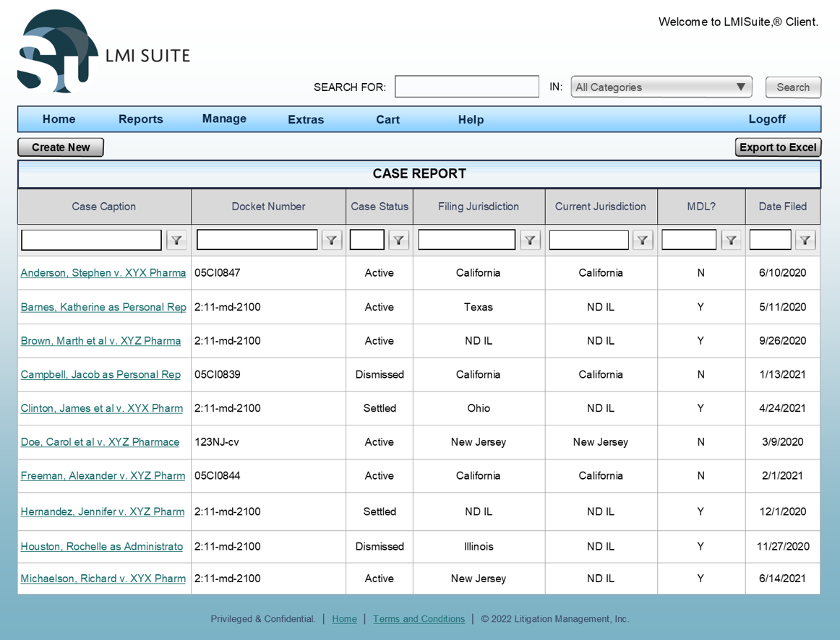
Task: Click the MDL? column filter icon
Action: pos(731,241)
